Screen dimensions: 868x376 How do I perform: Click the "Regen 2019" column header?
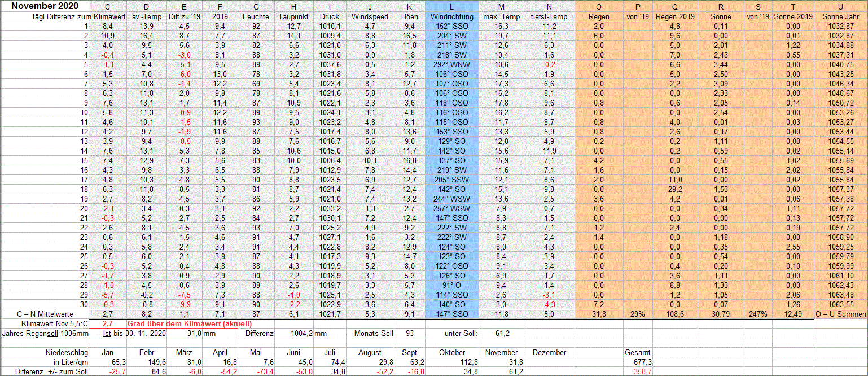(675, 16)
